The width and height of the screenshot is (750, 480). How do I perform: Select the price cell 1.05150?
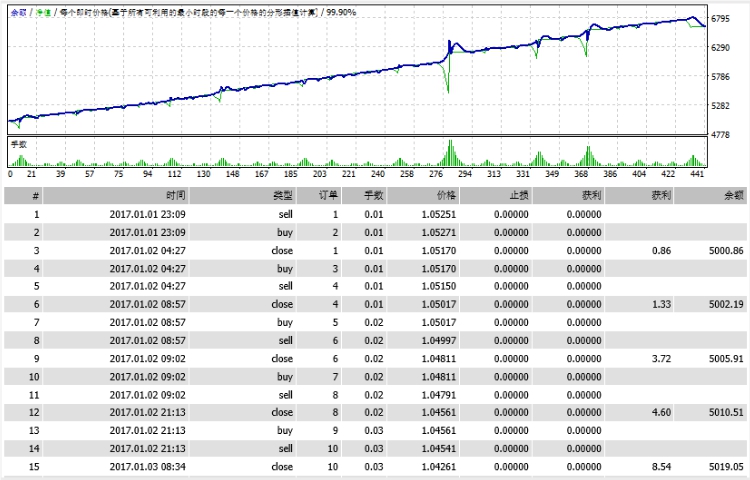pos(439,286)
